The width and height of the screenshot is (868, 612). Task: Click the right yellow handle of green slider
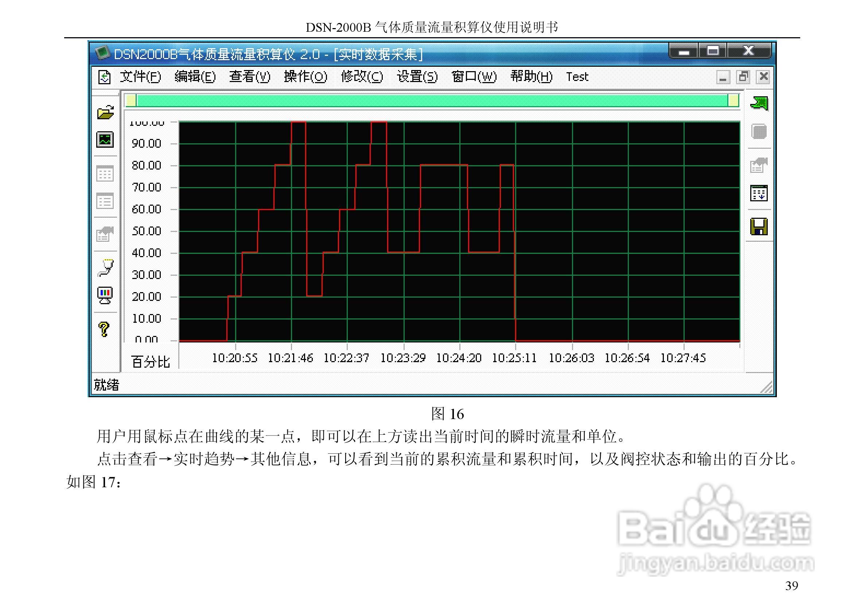click(x=733, y=101)
